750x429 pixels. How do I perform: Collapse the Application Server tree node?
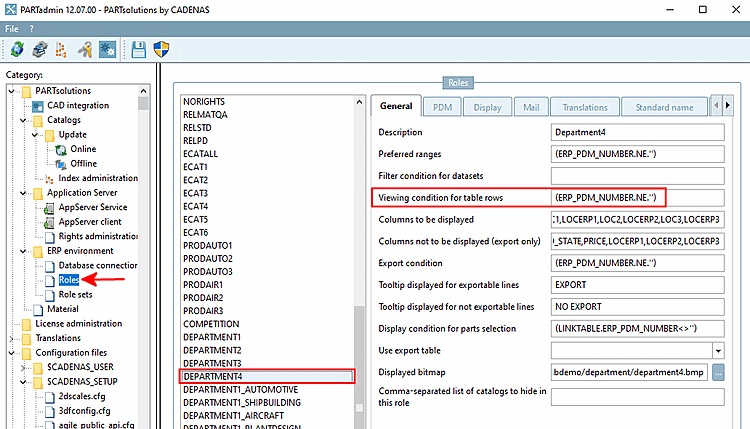(23, 193)
